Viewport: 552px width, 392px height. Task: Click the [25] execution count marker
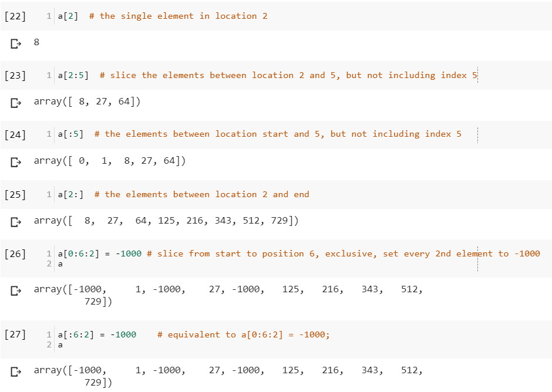point(15,195)
